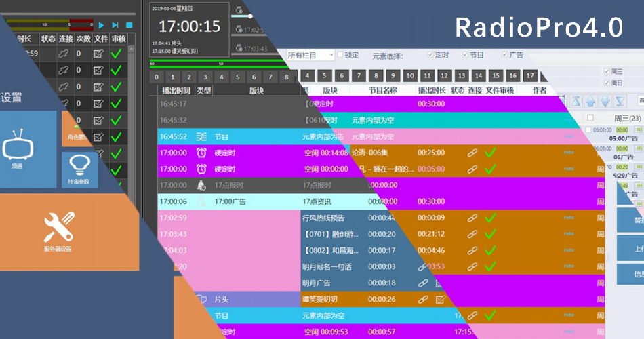Click the move-to-top arrow icon

pos(575,101)
